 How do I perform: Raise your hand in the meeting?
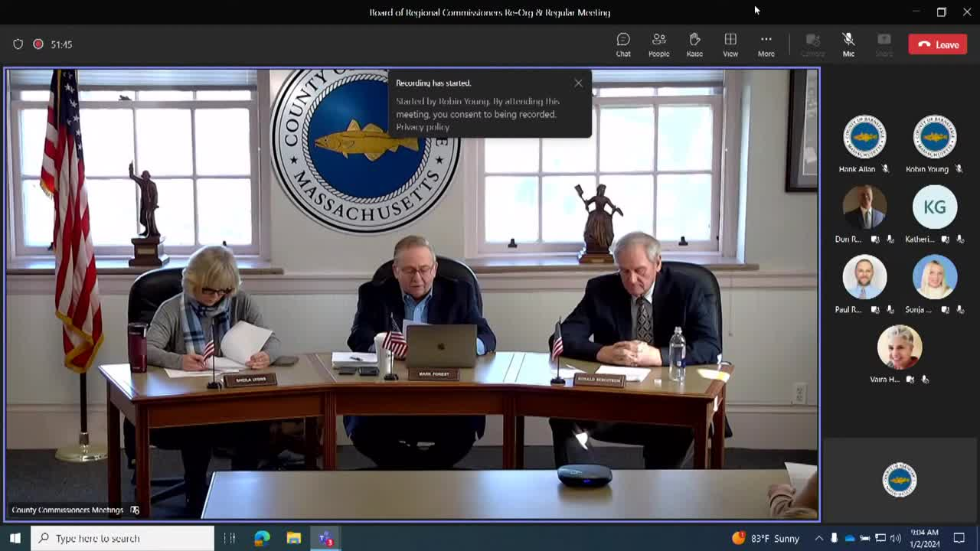click(694, 44)
